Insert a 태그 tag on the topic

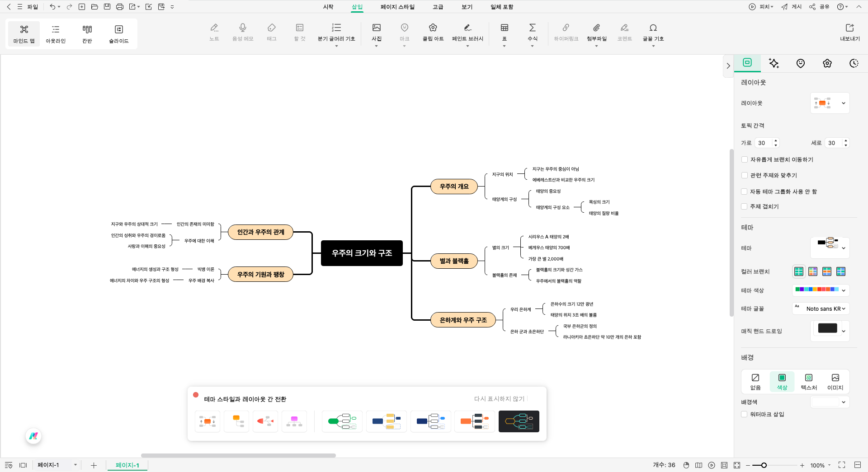271,33
